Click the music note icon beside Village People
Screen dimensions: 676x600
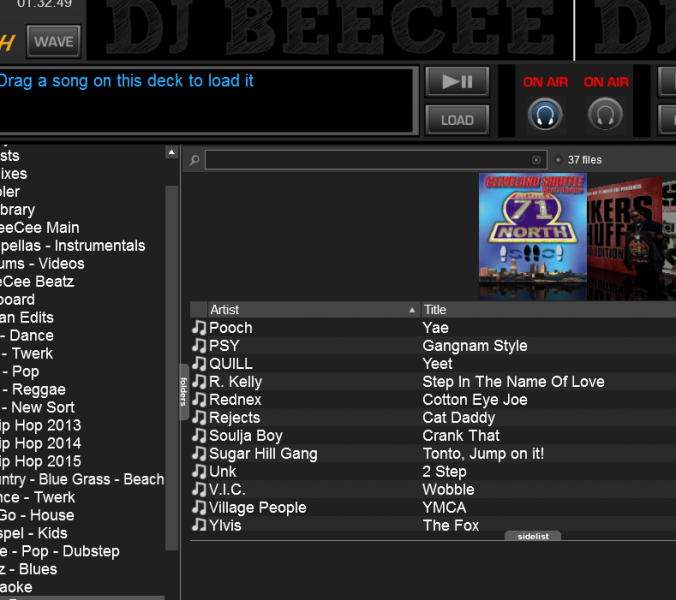coord(199,507)
